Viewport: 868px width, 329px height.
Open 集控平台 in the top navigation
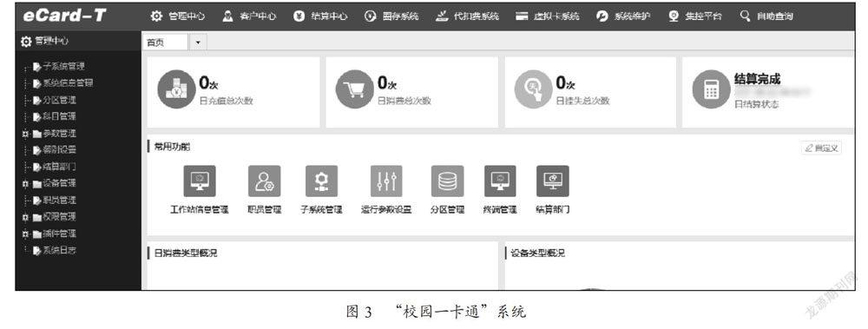pos(694,16)
